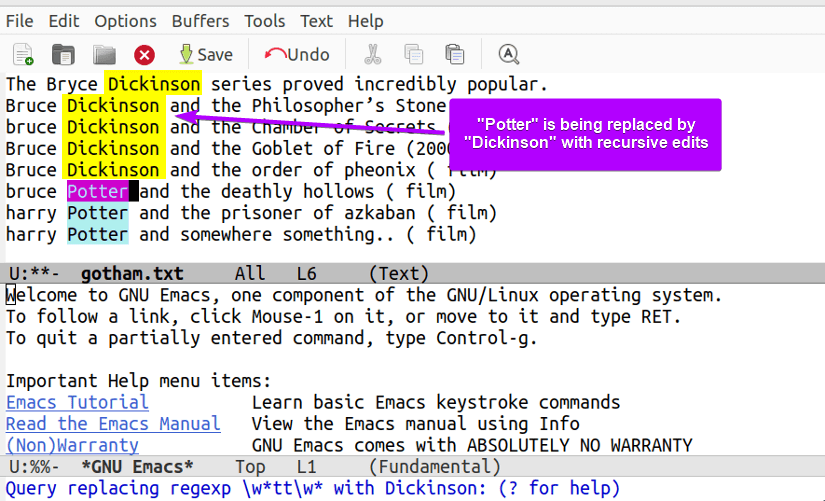Click 'Important Help menu items:' text
This screenshot has height=501, width=825.
click(x=138, y=381)
